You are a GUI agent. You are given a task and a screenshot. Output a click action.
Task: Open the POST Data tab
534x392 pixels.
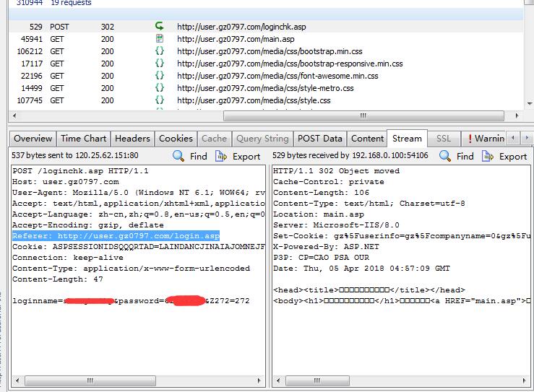point(319,139)
